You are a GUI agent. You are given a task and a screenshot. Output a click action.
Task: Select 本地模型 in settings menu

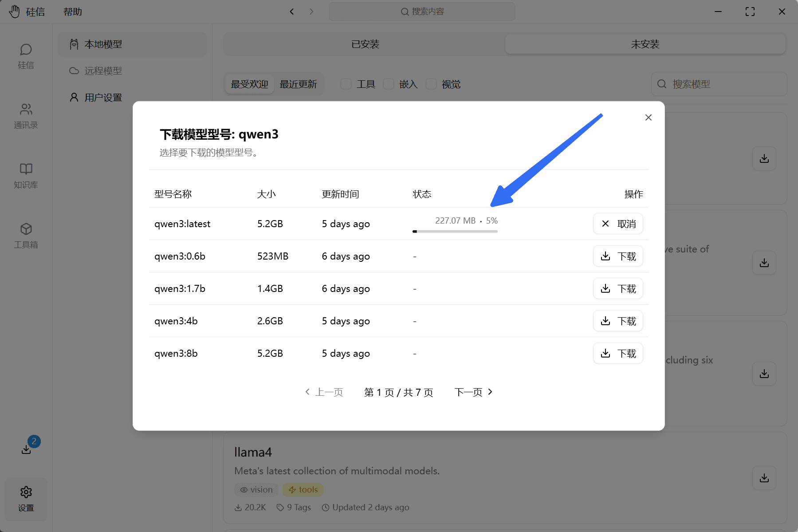(132, 44)
